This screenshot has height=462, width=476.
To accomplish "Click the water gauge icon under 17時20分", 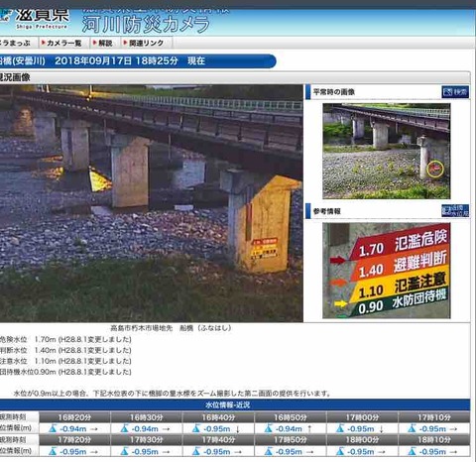I will pos(53,451).
